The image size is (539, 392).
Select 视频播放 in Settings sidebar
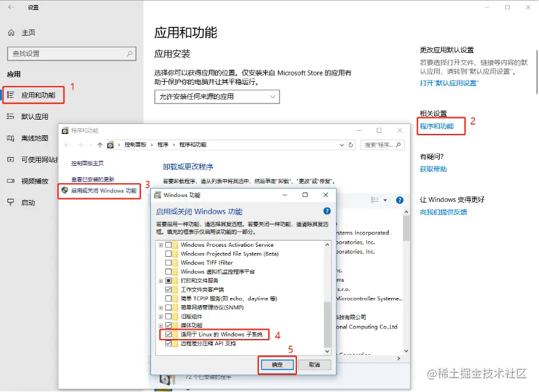tap(34, 181)
